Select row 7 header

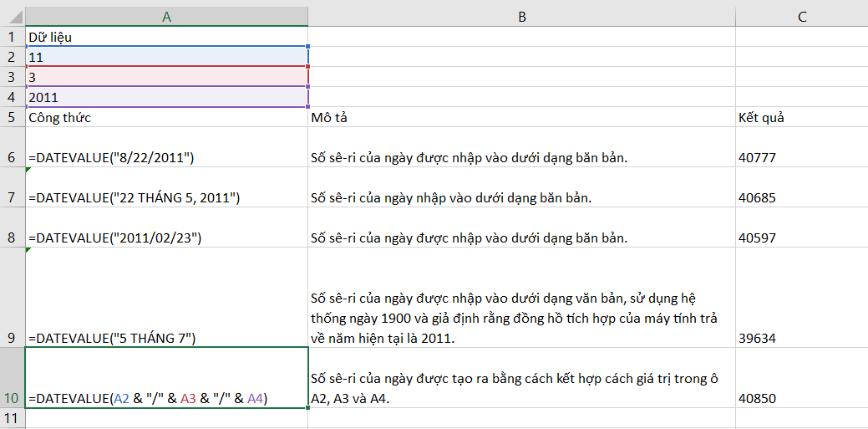(13, 187)
